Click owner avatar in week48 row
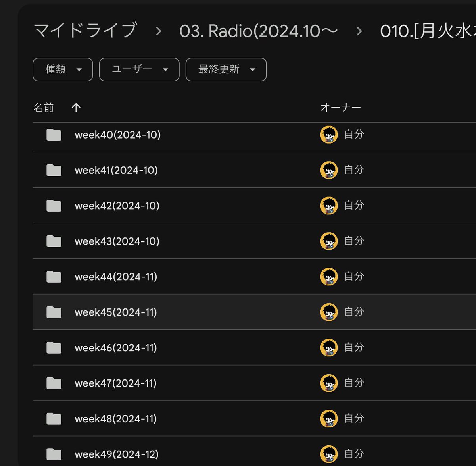The height and width of the screenshot is (466, 476). [329, 419]
